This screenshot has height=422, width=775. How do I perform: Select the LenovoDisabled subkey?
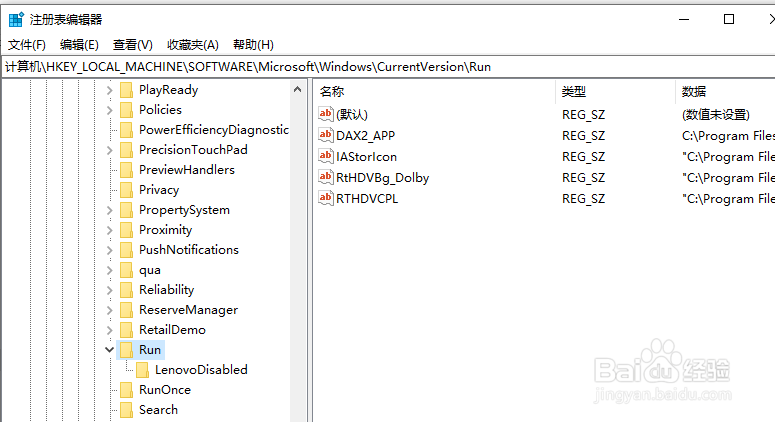click(x=201, y=370)
